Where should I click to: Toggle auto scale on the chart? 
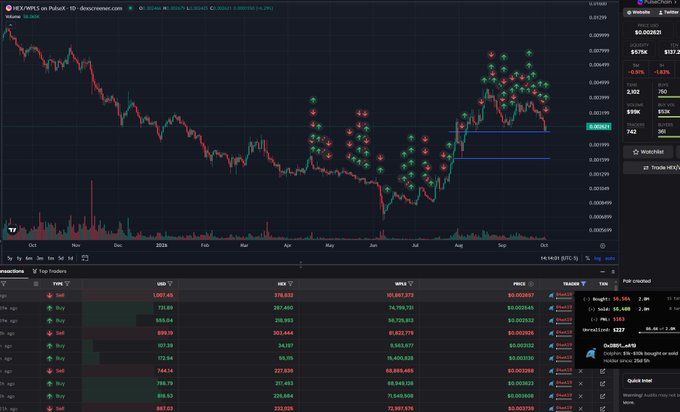(610, 258)
